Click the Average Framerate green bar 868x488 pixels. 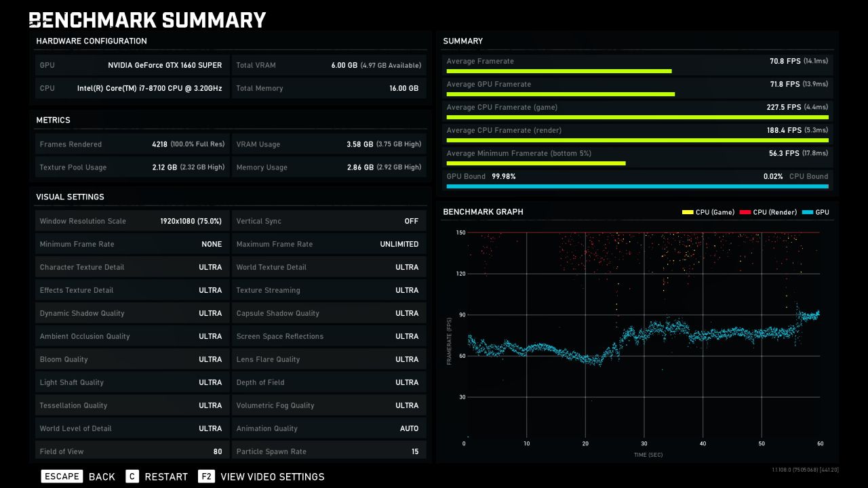[x=559, y=70]
